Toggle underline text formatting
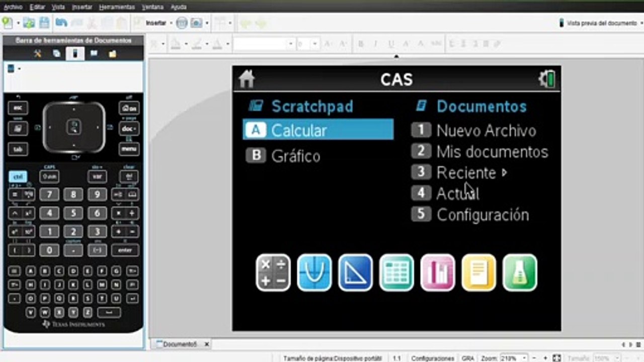 pyautogui.click(x=391, y=44)
